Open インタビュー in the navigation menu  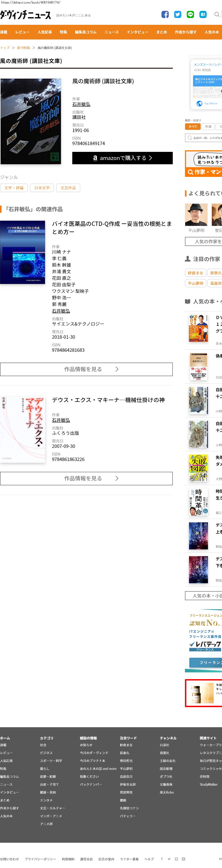(137, 32)
